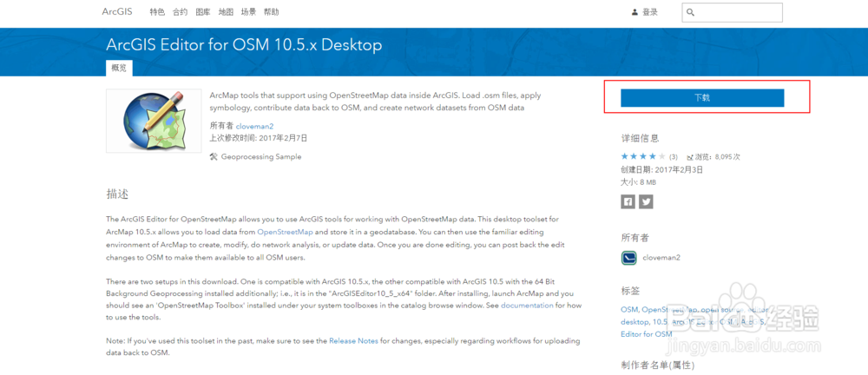Open the 特色 menu
Image resolution: width=868 pixels, height=375 pixels.
coord(157,12)
